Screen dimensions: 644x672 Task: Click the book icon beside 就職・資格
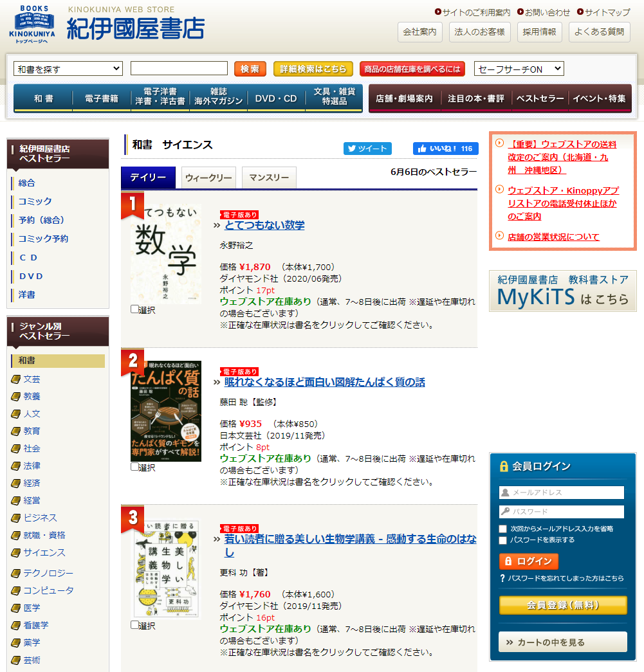point(16,535)
